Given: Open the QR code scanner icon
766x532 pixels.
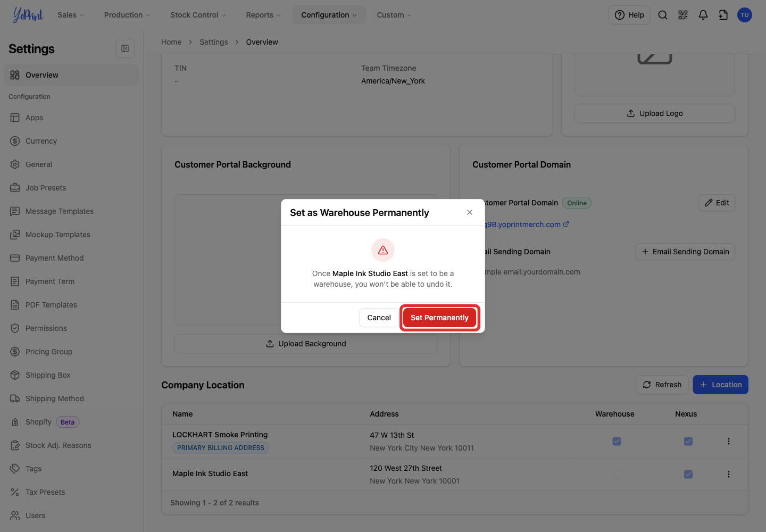Looking at the screenshot, I should [683, 15].
